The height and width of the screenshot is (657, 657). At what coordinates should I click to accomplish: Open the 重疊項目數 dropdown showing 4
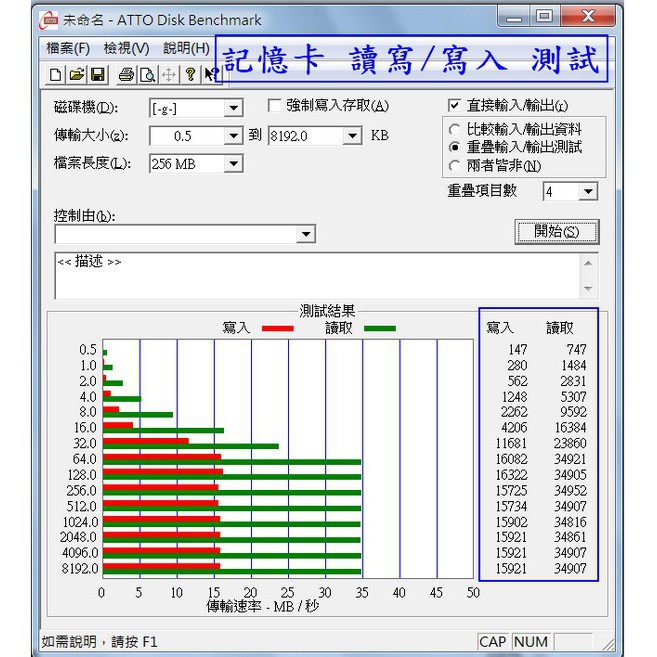[588, 191]
